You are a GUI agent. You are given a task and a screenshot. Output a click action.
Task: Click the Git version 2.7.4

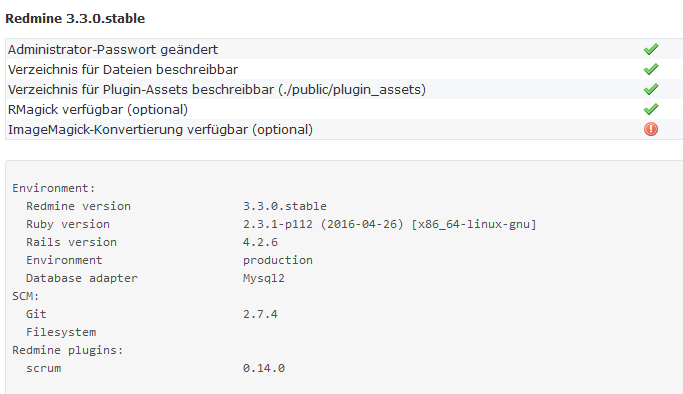tap(260, 314)
